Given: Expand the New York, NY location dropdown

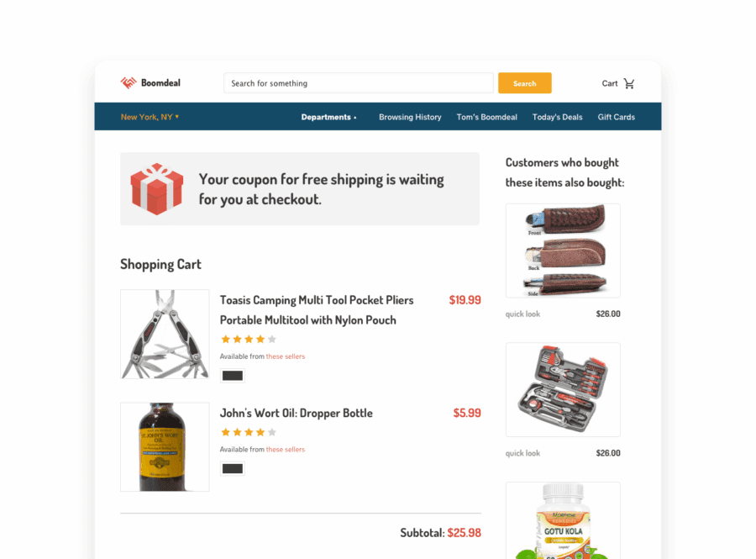Looking at the screenshot, I should pos(150,117).
